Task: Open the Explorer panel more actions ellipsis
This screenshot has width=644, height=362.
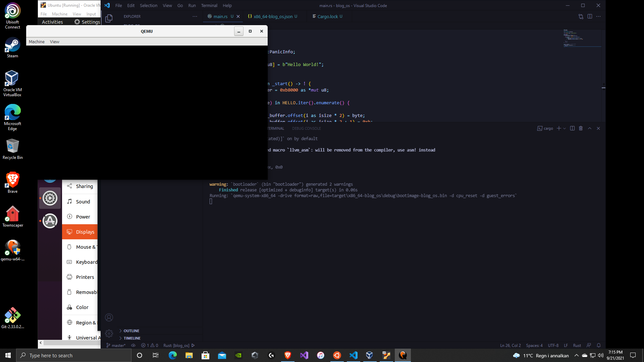Action: point(195,16)
